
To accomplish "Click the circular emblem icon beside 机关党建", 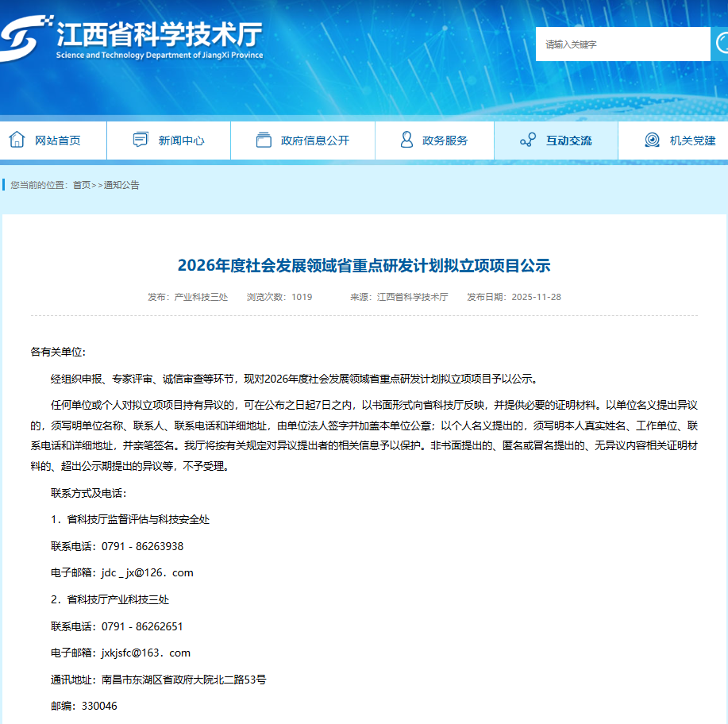I will click(652, 141).
